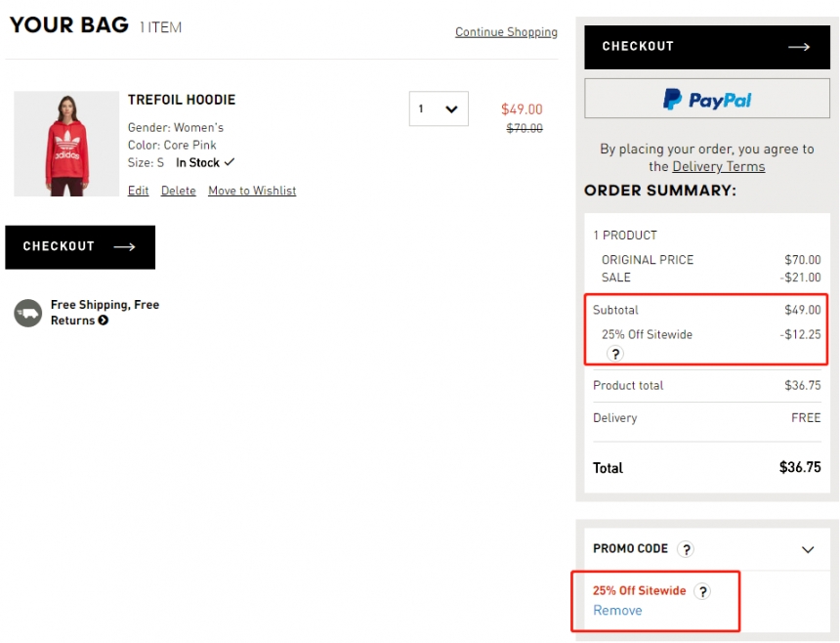Click the -$12.25 discount amount
The image size is (840, 643).
click(800, 335)
